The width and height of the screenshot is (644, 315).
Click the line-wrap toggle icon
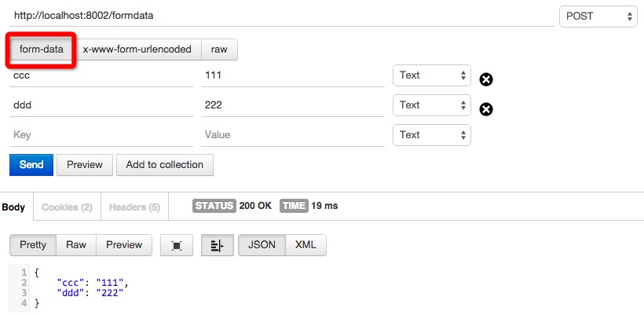click(x=218, y=245)
